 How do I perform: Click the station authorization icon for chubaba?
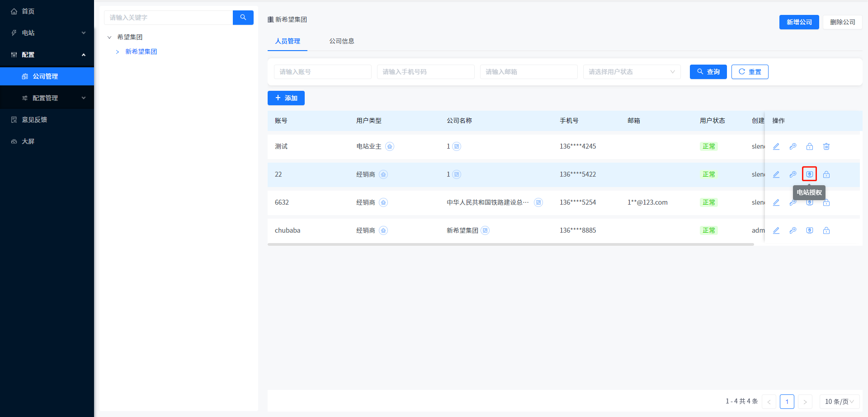click(x=810, y=230)
